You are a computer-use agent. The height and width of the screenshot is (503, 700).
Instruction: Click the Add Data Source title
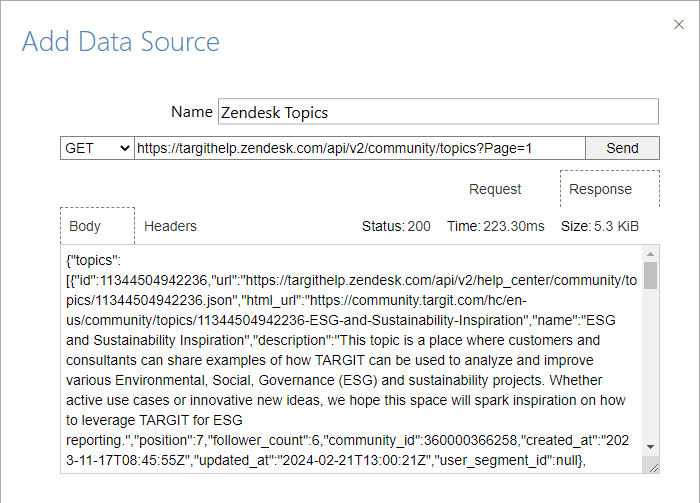click(x=121, y=42)
